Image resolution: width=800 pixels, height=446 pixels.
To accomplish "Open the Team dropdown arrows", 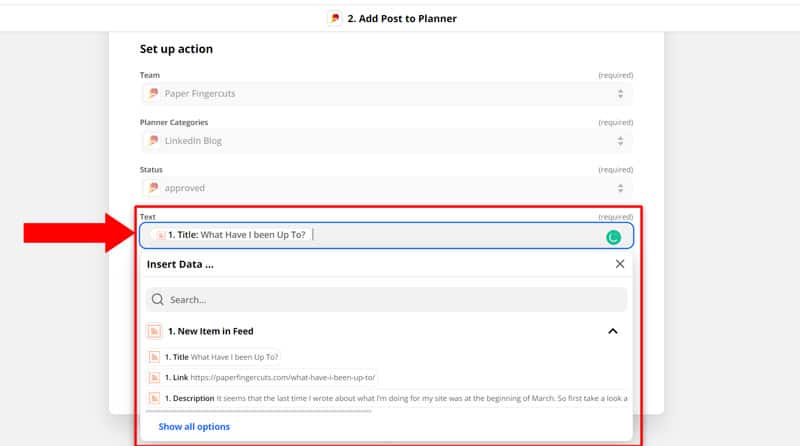I will [x=620, y=94].
